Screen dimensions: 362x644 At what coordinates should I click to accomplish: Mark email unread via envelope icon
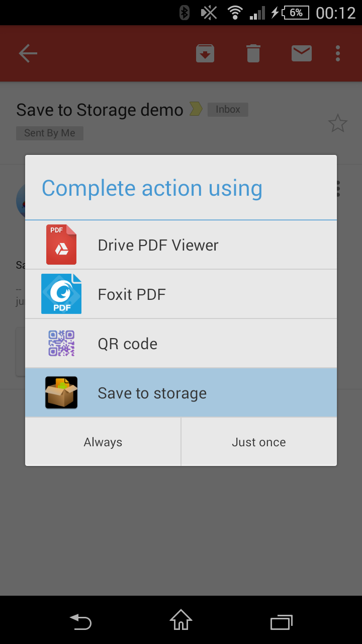point(301,53)
